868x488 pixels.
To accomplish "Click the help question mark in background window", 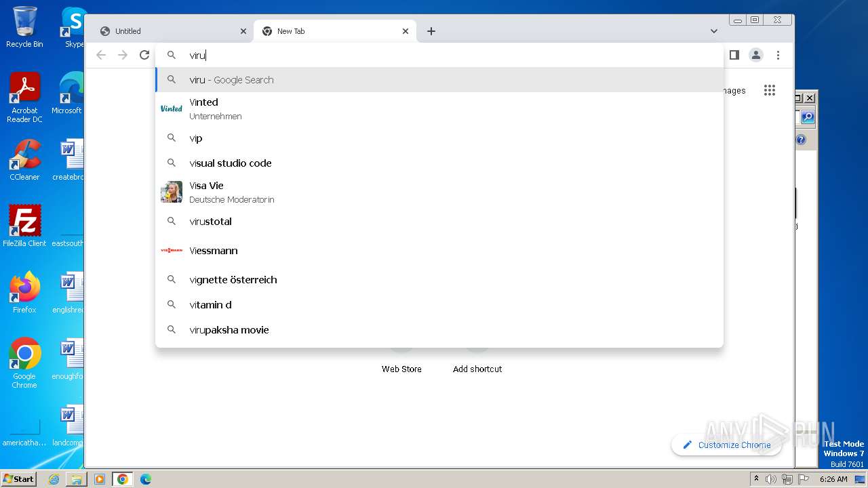I will tap(801, 140).
